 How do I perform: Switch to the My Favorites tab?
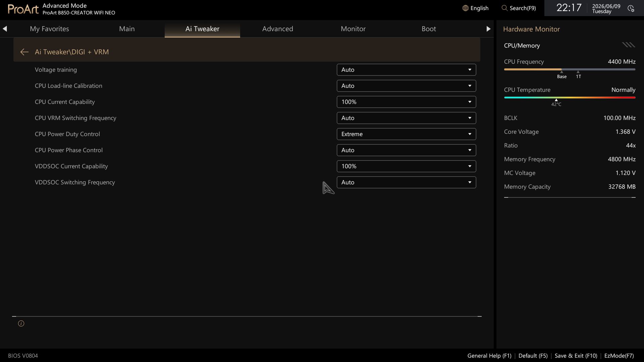tap(49, 29)
